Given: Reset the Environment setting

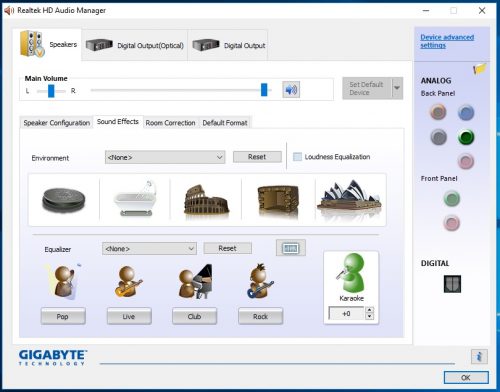Looking at the screenshot, I should click(x=257, y=157).
